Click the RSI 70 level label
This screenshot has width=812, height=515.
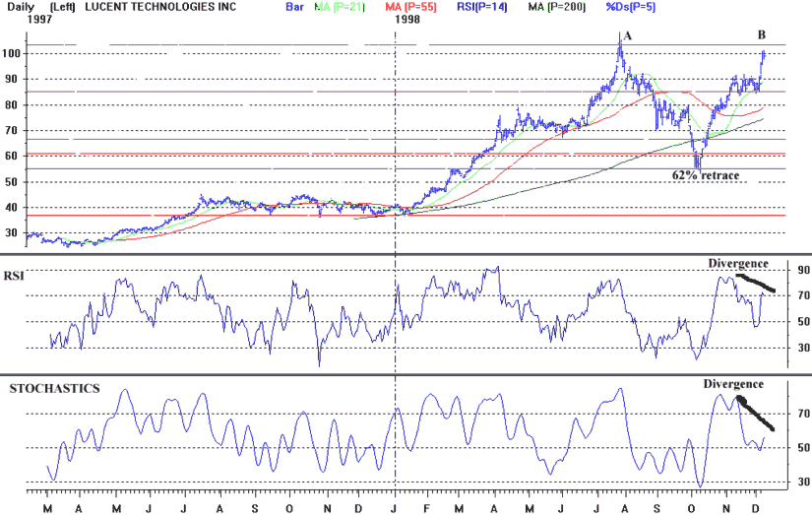[x=804, y=295]
